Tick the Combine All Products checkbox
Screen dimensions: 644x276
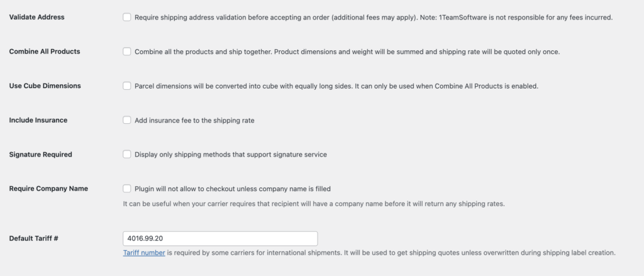pos(127,52)
